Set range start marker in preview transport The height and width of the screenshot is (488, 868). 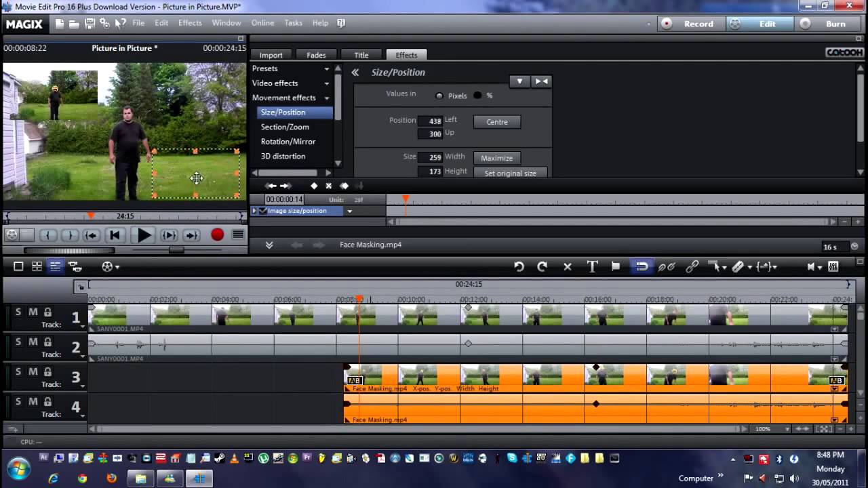47,235
